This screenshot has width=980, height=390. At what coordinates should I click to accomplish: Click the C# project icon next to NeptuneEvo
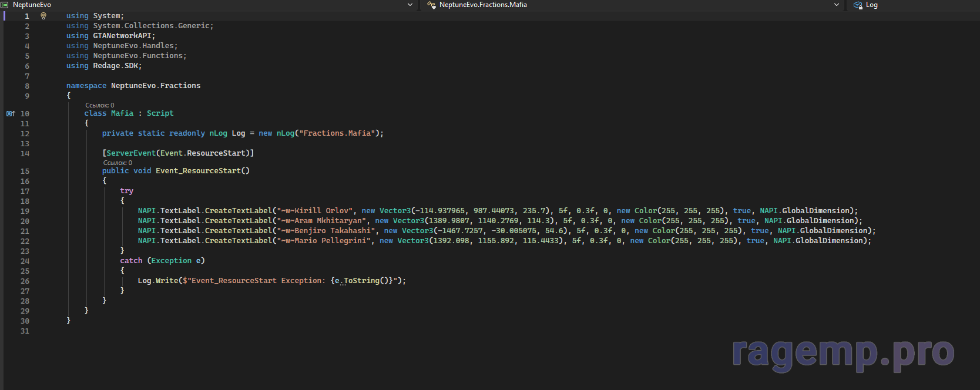coord(5,5)
